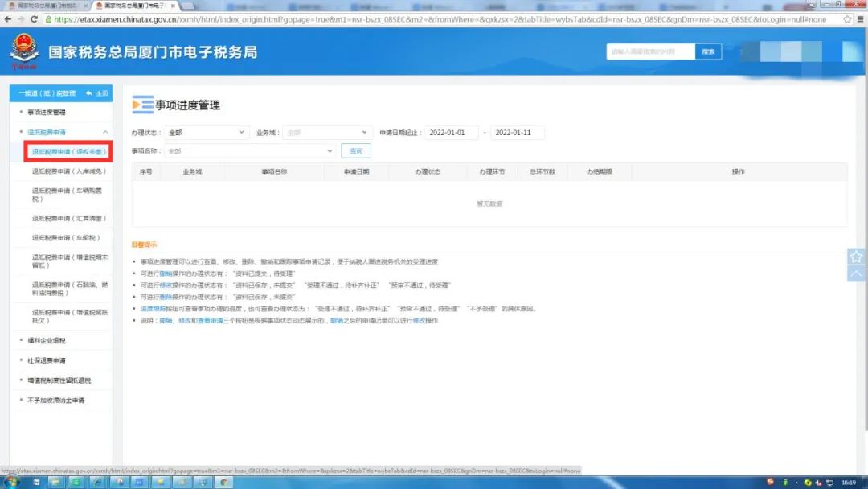Click the Sogou input icon in the system tray

[x=770, y=482]
